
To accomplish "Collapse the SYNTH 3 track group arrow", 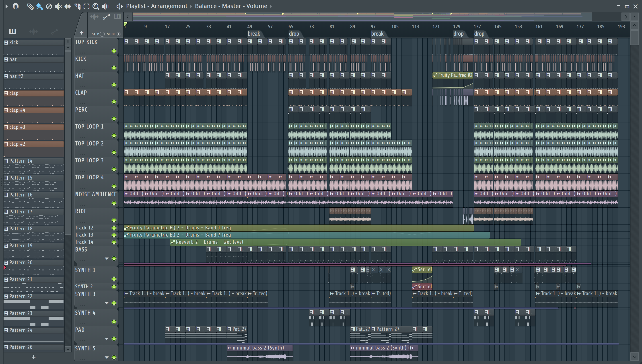I will (107, 303).
